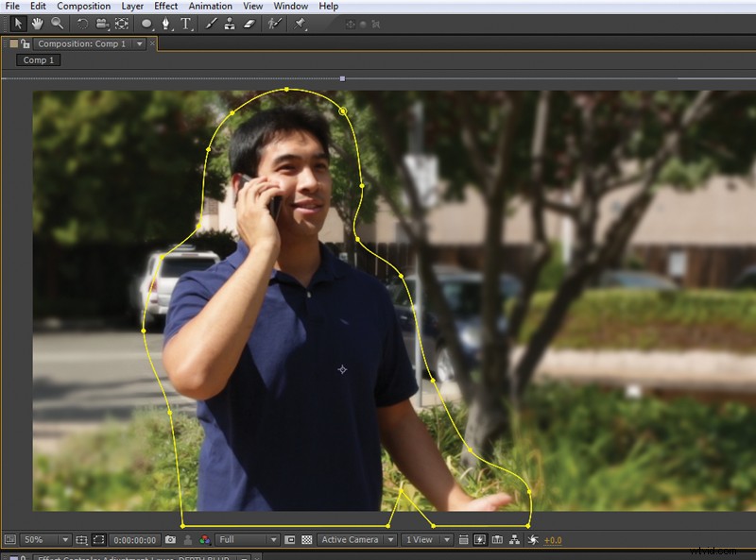Select the Zoom tool
Screen dimensions: 756x560
click(55, 24)
